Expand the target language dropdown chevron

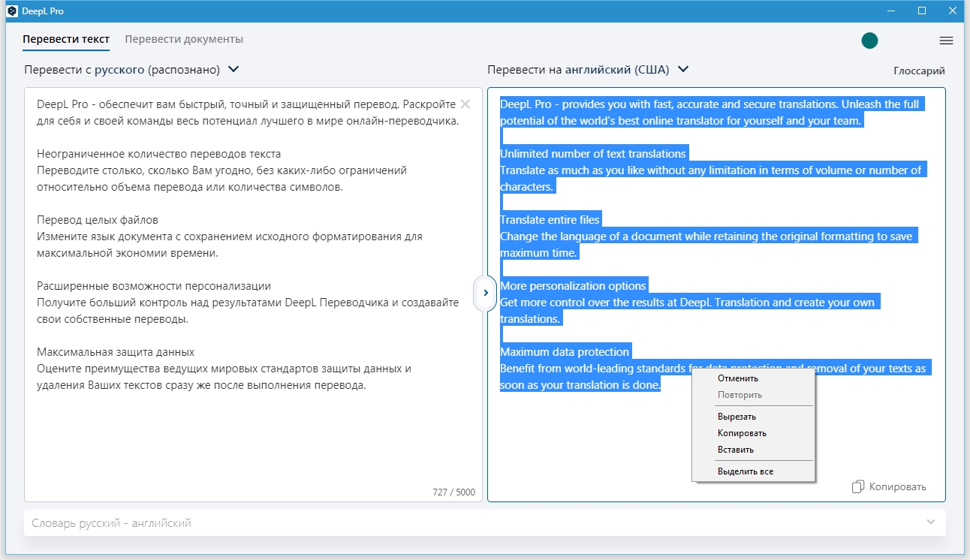pyautogui.click(x=683, y=69)
